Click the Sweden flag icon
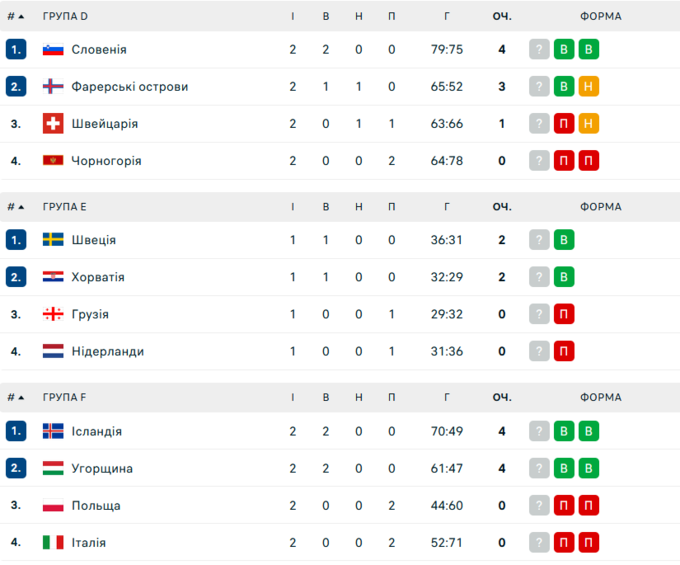Screen dimensions: 680x565 tap(53, 240)
